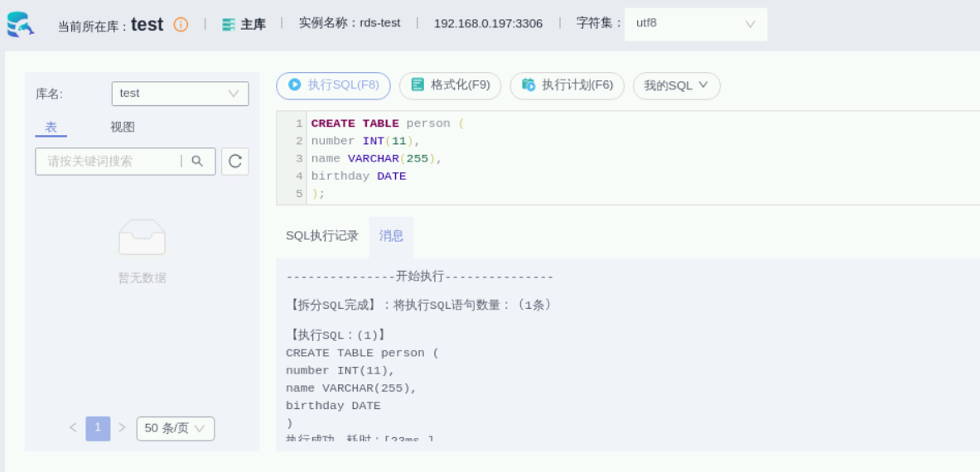
Task: Open the orange info icon beside test
Action: pos(181,24)
